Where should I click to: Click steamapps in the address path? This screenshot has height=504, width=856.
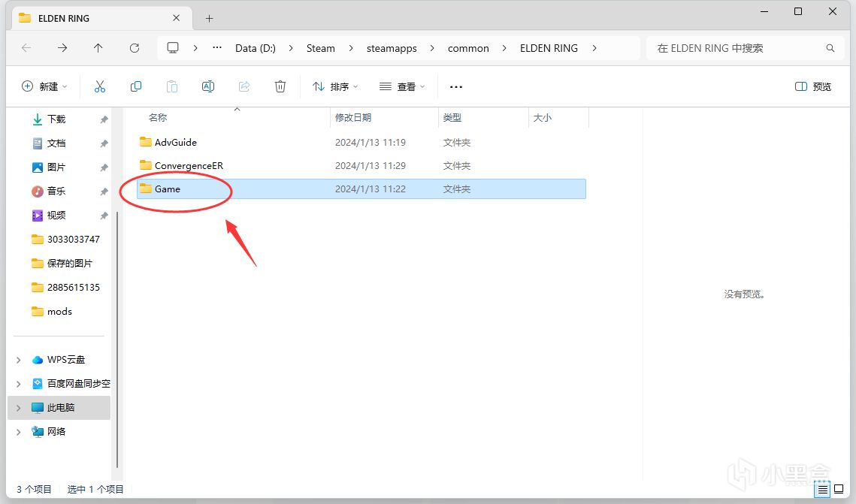[x=392, y=48]
